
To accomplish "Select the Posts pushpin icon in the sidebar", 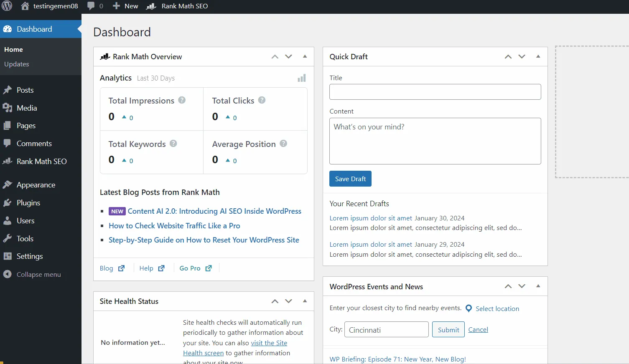I will tap(8, 90).
